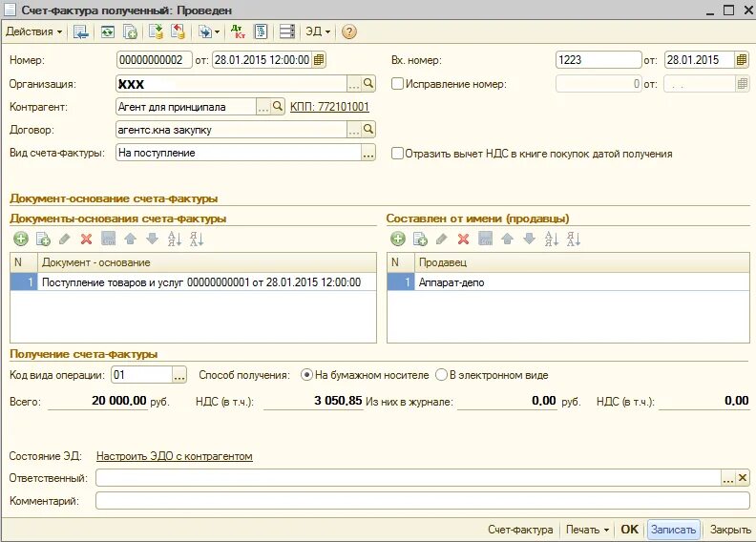Open the Действия menu

(33, 31)
